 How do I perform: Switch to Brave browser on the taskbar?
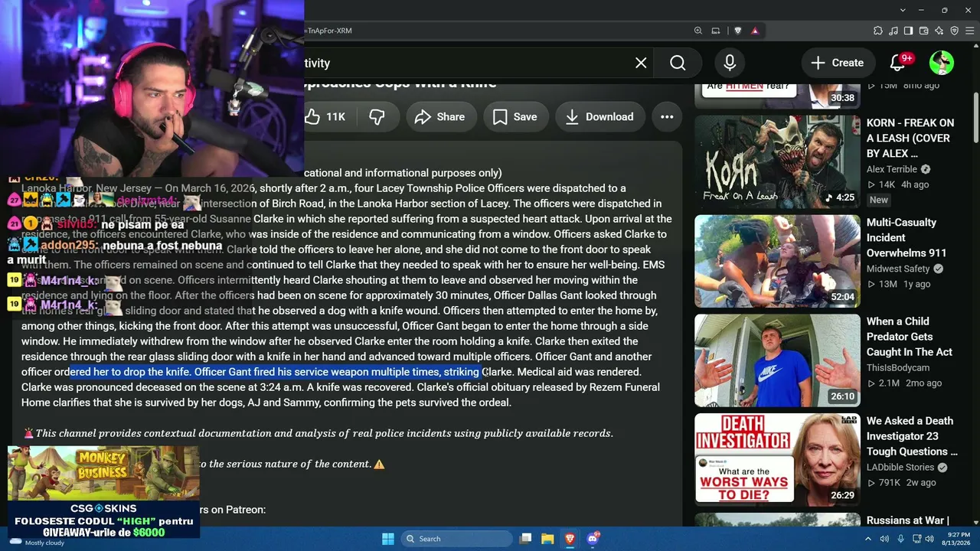tap(570, 539)
